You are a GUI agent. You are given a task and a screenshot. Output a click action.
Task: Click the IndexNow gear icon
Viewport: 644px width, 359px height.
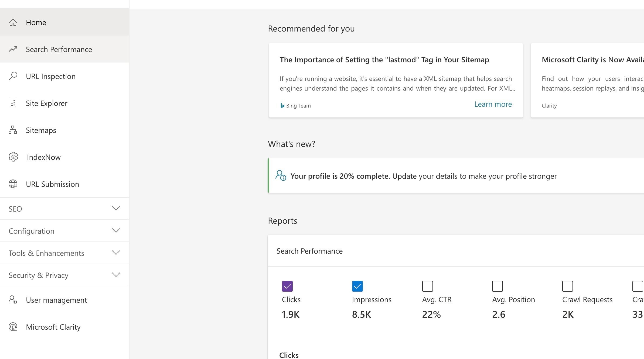pos(13,157)
